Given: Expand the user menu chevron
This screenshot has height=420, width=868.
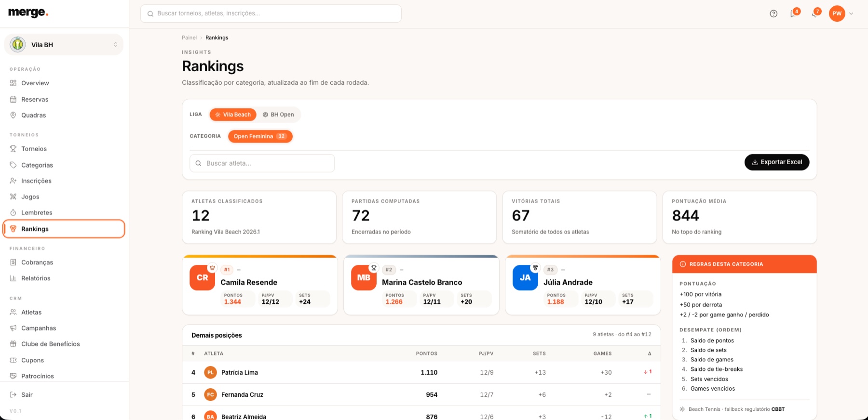Looking at the screenshot, I should pyautogui.click(x=851, y=13).
